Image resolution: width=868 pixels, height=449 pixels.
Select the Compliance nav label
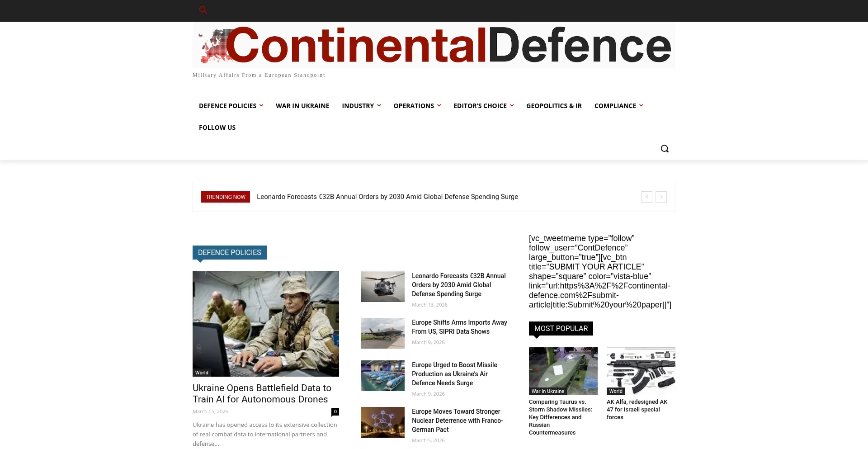[615, 106]
